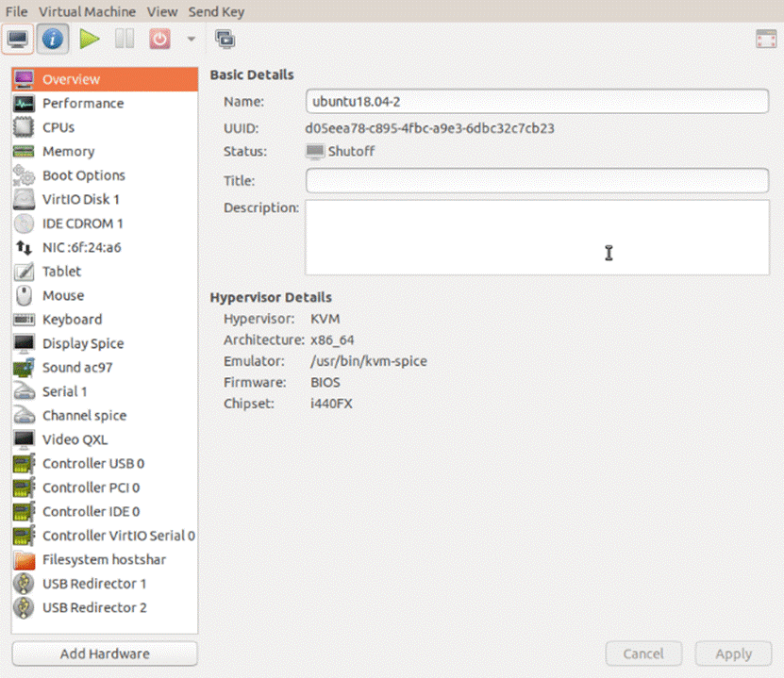
Task: Select Filesystem hostshar in hardware list
Action: 104,559
